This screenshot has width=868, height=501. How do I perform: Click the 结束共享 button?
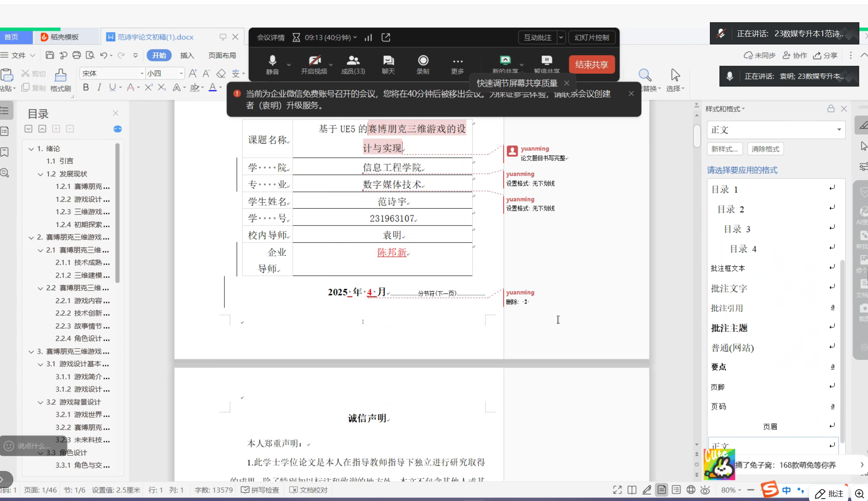(591, 64)
